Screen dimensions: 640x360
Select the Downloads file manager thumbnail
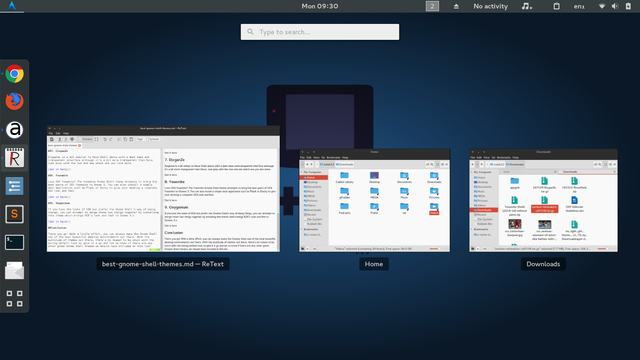tap(543, 200)
